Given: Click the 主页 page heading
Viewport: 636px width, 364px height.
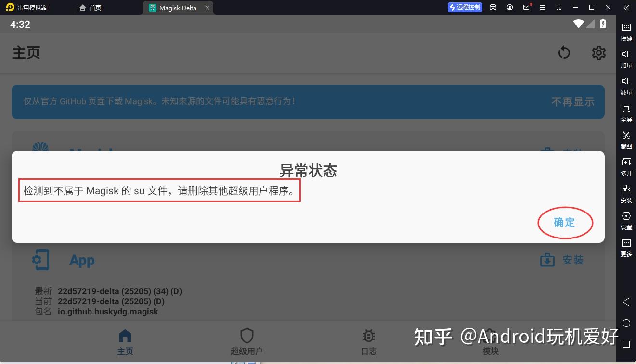Looking at the screenshot, I should tap(26, 52).
